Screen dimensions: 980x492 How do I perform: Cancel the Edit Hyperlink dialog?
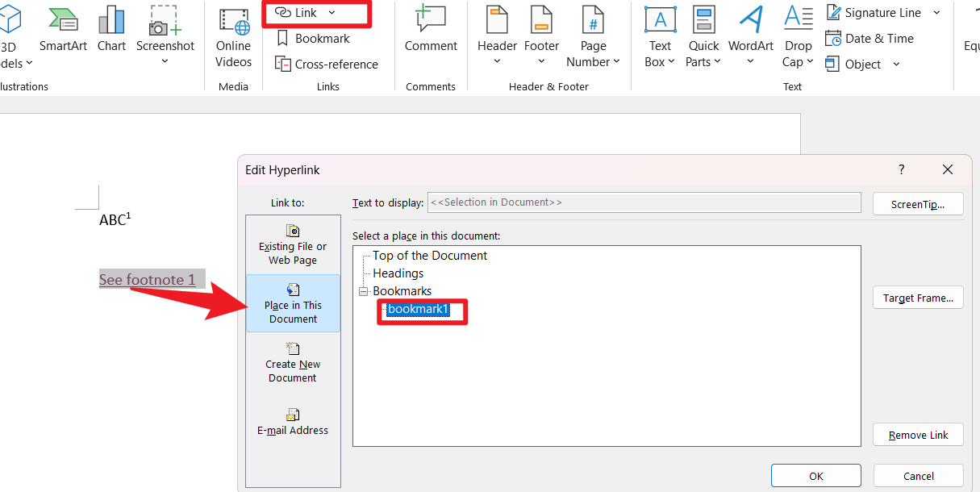(x=919, y=476)
